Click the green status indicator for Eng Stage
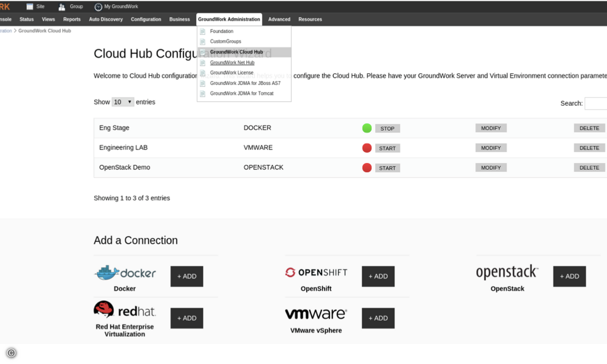 point(367,128)
